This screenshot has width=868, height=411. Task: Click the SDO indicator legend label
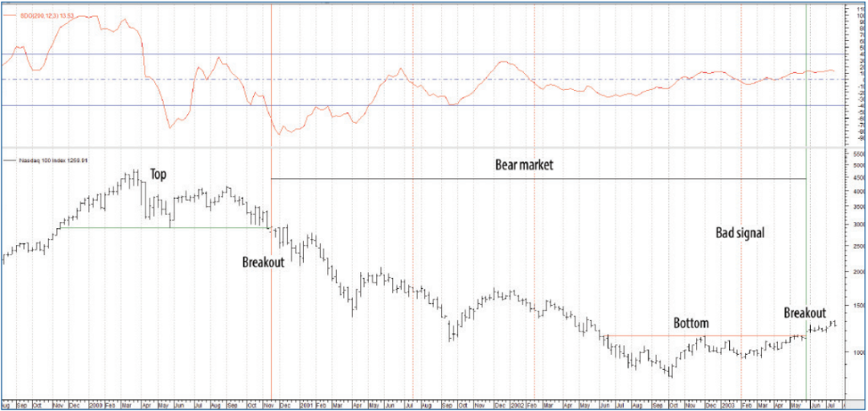pos(38,13)
